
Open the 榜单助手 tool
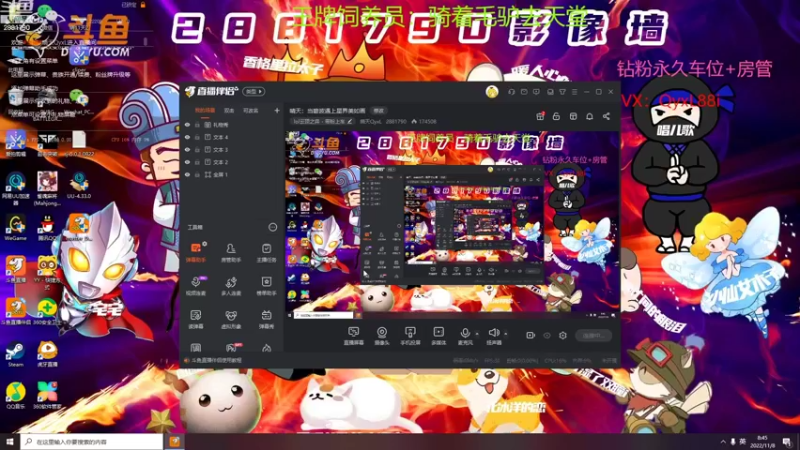coord(266,286)
